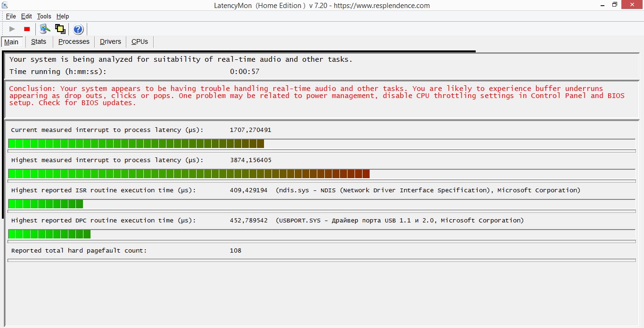Screen dimensions: 644x328
Task: Click the LatencyMon app icon in title bar
Action: (5, 5)
